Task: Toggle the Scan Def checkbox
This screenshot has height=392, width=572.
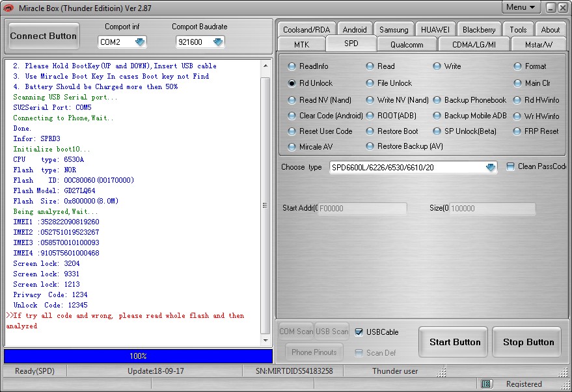Action: pyautogui.click(x=359, y=352)
